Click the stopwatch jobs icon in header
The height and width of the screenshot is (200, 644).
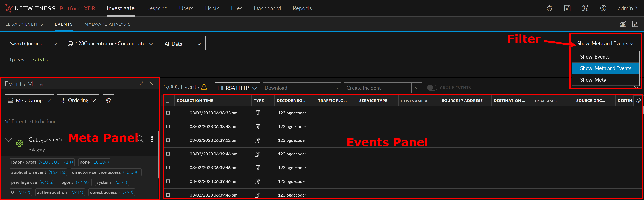pyautogui.click(x=549, y=8)
